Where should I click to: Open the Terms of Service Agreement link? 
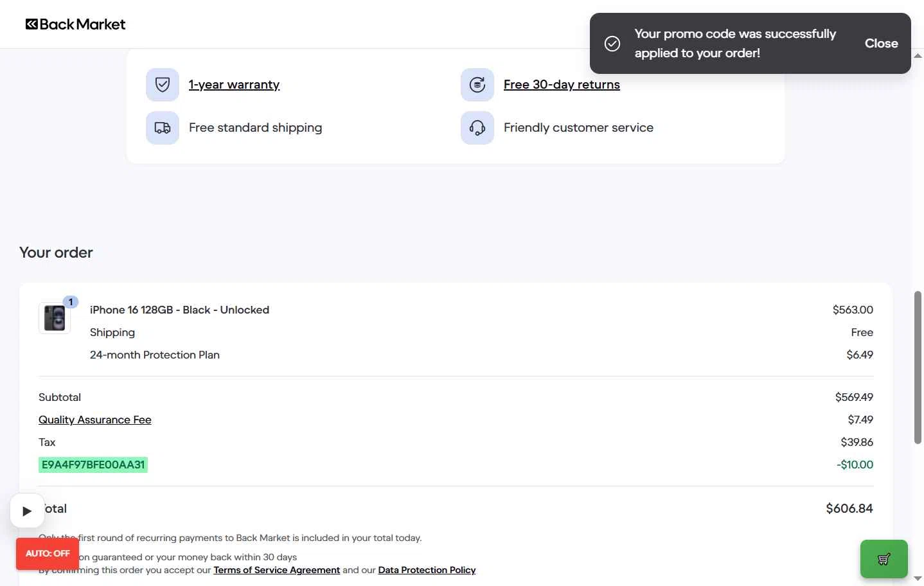tap(277, 570)
